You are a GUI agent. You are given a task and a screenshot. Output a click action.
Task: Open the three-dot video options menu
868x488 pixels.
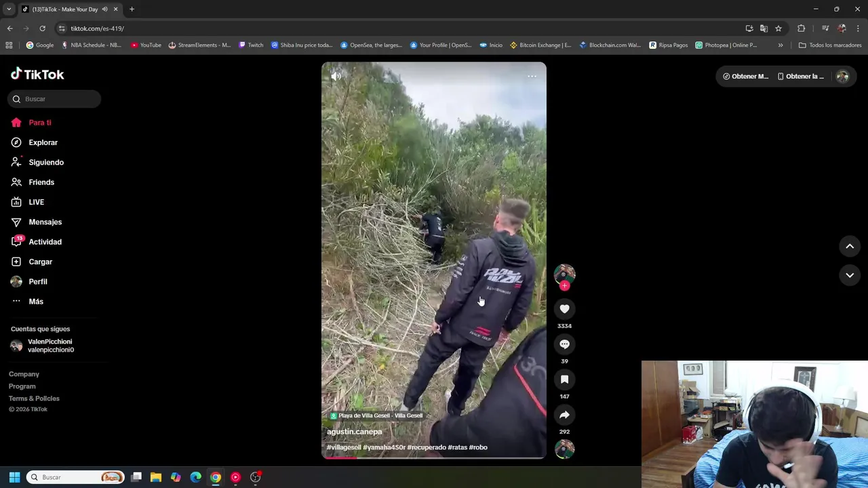point(532,76)
